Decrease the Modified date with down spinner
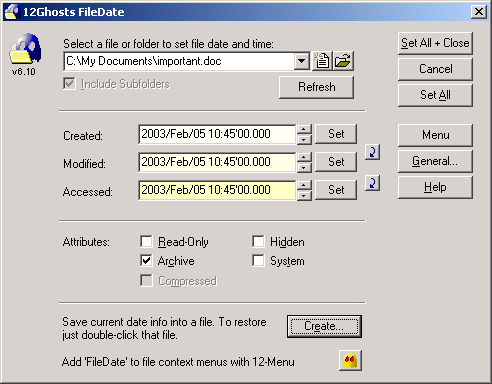This screenshot has height=384, width=492. (304, 167)
